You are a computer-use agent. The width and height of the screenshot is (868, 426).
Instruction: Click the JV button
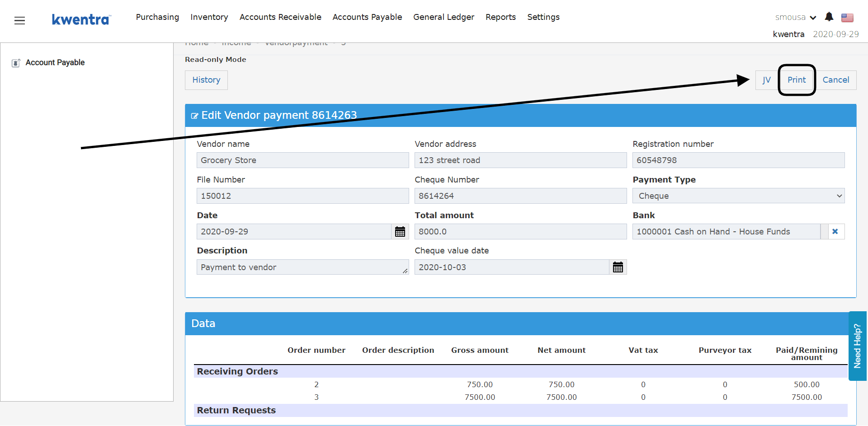(x=766, y=80)
